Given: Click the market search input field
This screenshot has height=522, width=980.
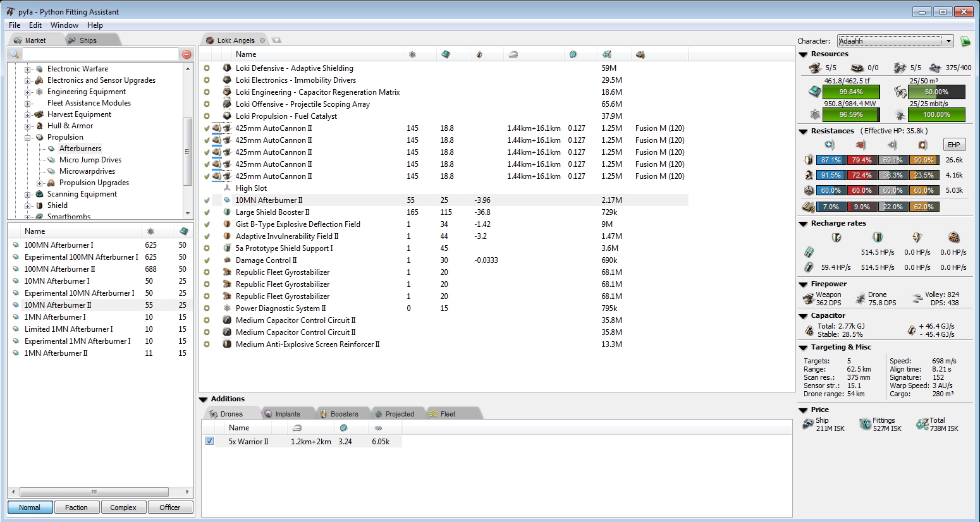Looking at the screenshot, I should click(101, 54).
